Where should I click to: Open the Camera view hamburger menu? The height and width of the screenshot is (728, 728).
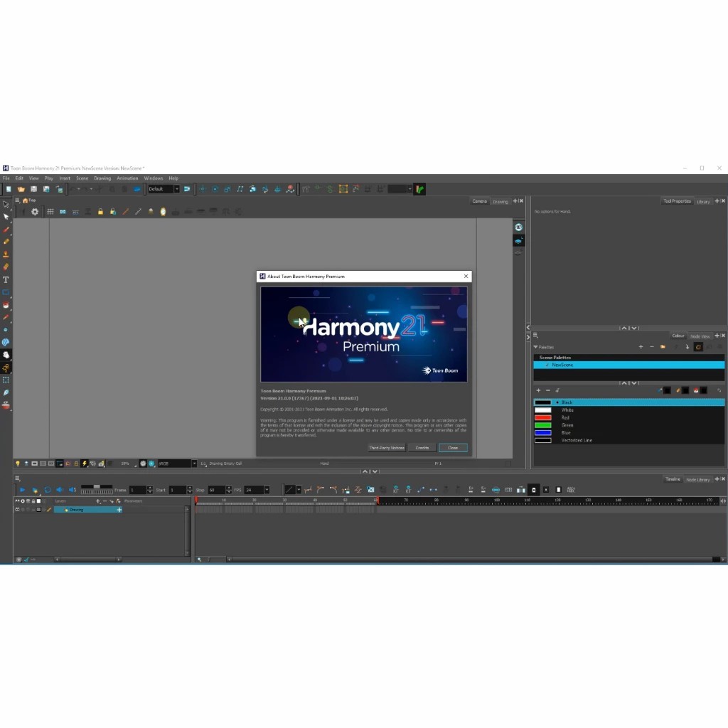point(17,200)
